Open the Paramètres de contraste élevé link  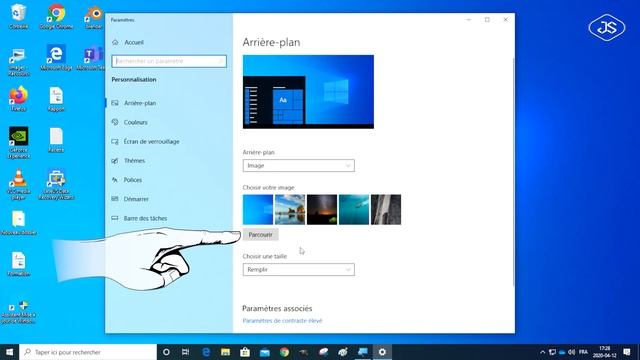tap(282, 321)
